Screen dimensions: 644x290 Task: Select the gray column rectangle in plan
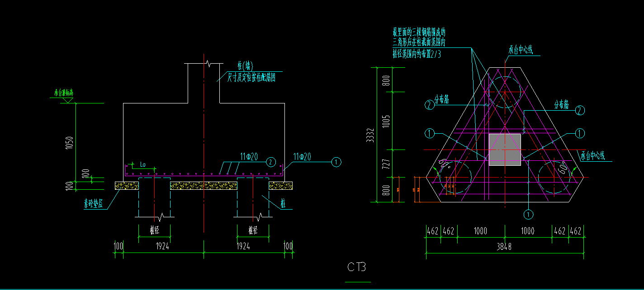point(505,150)
